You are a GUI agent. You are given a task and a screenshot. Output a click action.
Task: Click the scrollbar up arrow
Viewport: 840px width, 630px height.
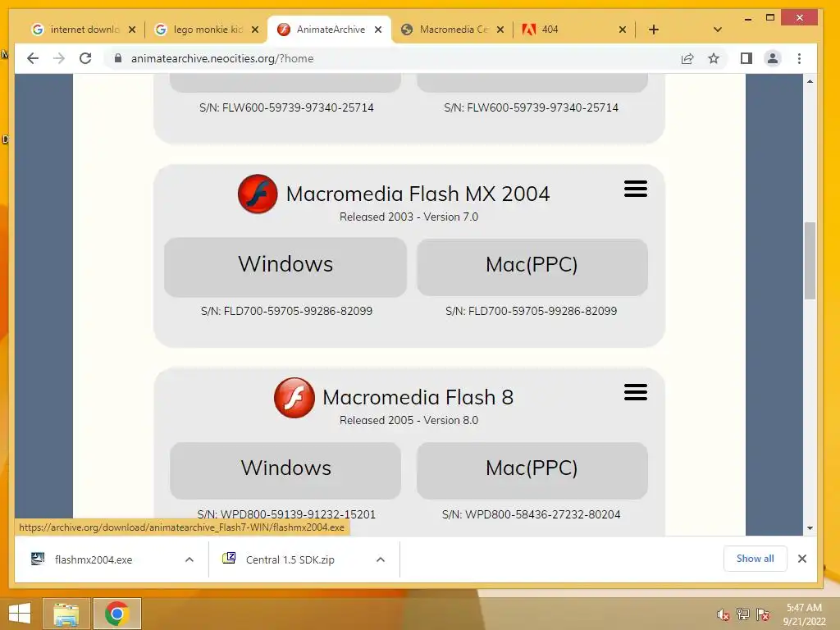pyautogui.click(x=810, y=81)
